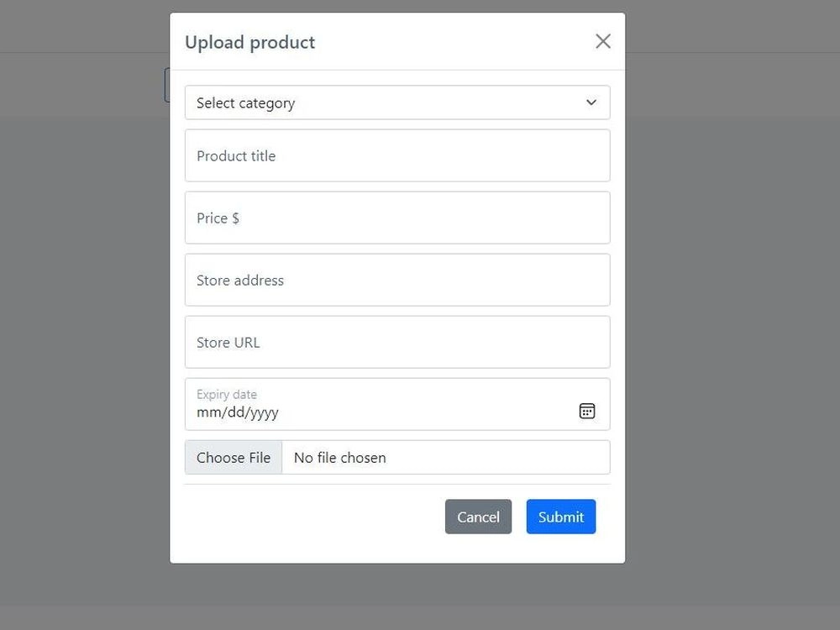This screenshot has width=840, height=630.
Task: Select the Store address text box
Action: pos(397,280)
